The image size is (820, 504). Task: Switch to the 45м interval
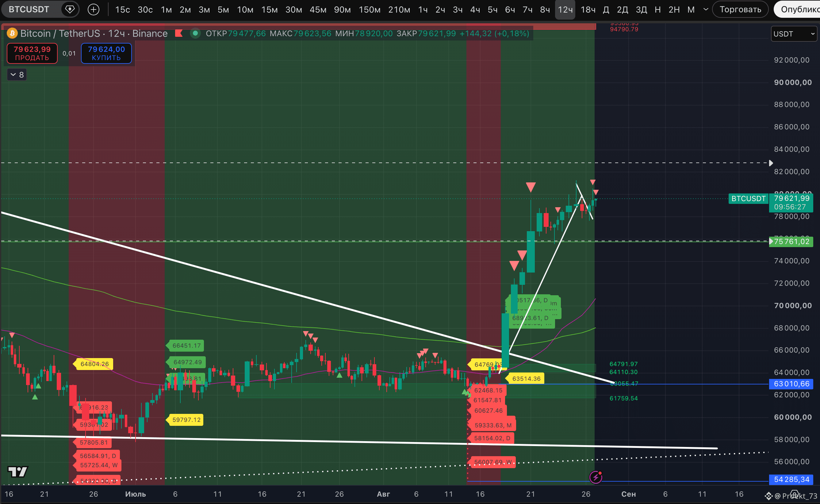(x=318, y=10)
